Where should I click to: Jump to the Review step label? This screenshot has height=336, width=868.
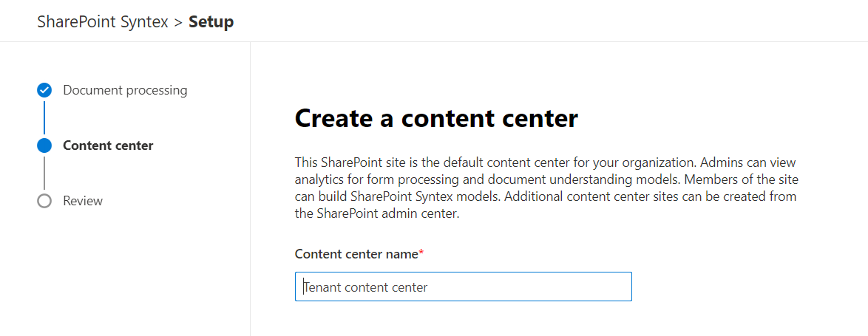(83, 201)
